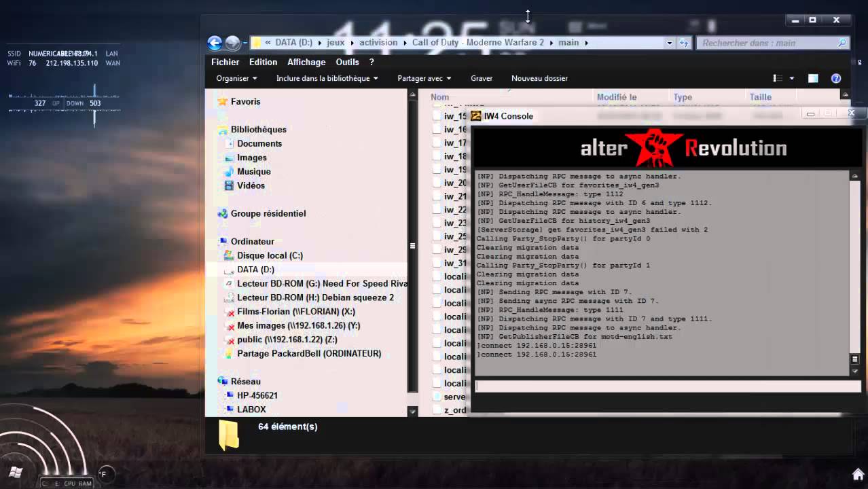Click the Explorer forward arrow button

pos(232,43)
